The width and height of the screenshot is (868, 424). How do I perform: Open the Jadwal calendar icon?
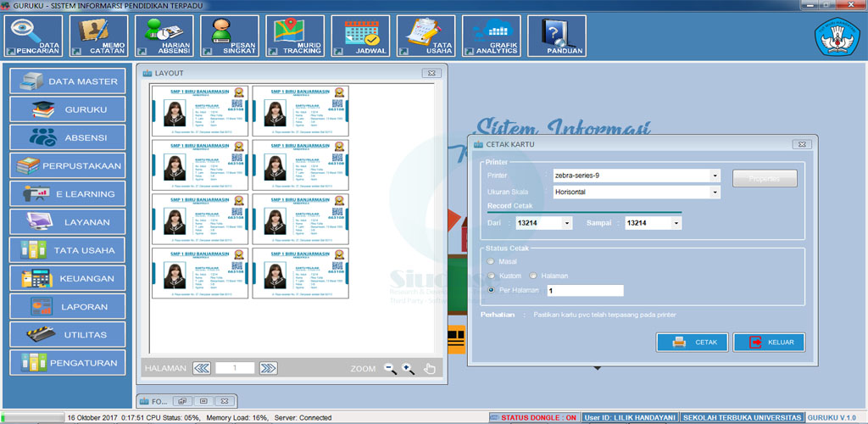[x=360, y=36]
